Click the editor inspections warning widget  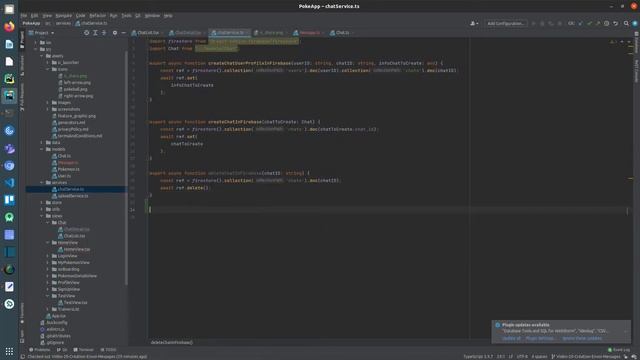(613, 42)
